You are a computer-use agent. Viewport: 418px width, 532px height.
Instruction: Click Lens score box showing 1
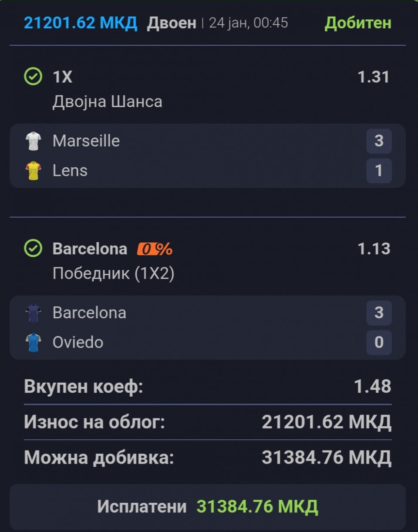click(379, 171)
